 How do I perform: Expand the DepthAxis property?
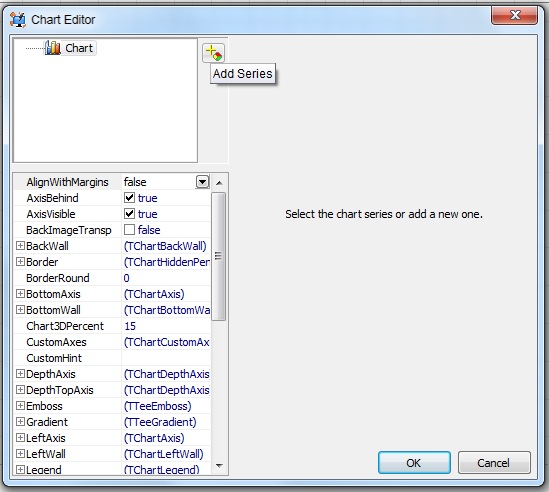point(20,374)
